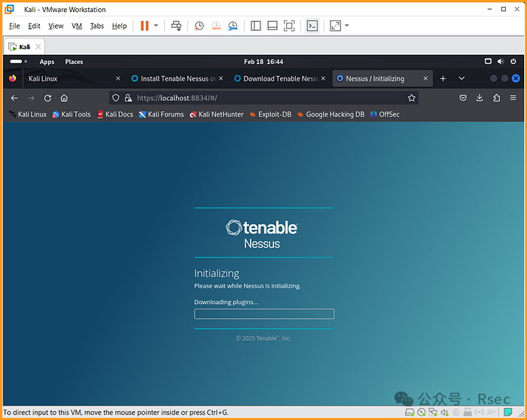Open the power options dropdown beside pause
This screenshot has height=420, width=527.
coord(156,26)
